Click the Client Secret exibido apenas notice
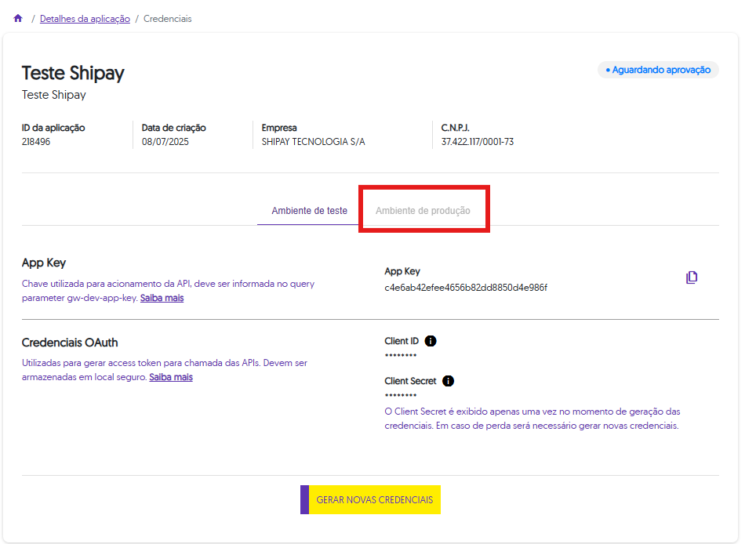 (532, 419)
